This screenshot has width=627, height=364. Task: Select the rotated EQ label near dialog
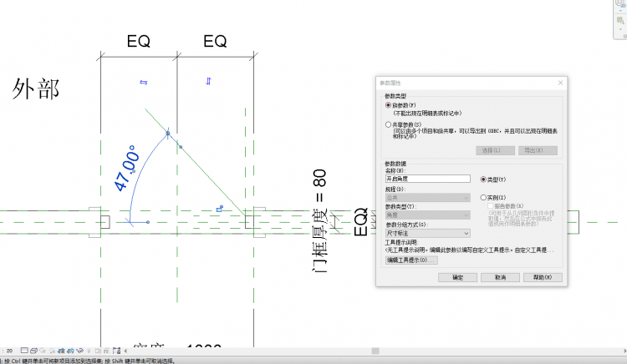(x=360, y=222)
